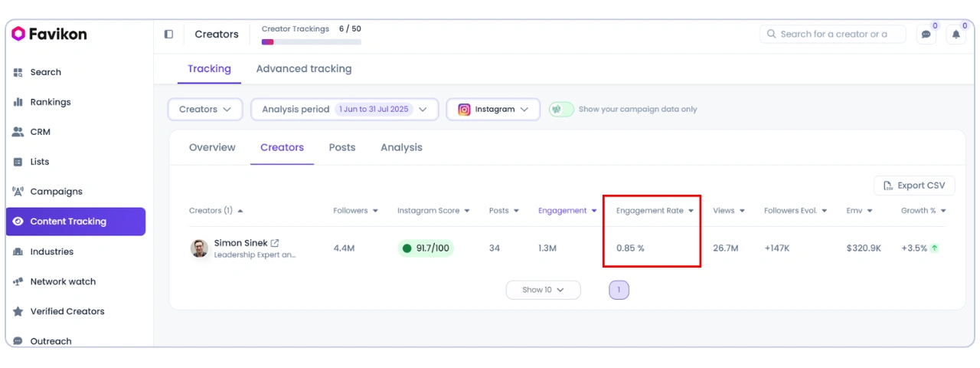Click the +3.5% growth value

914,248
